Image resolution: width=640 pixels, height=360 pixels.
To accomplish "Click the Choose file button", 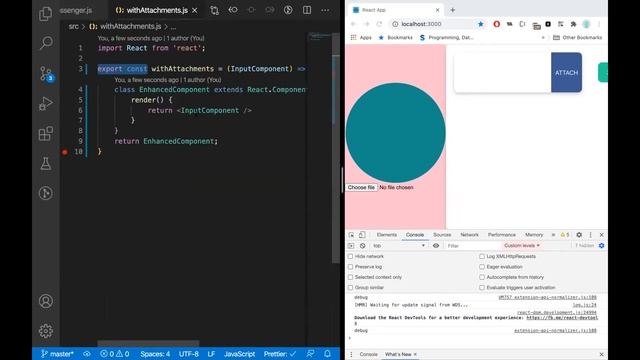I will [x=361, y=187].
